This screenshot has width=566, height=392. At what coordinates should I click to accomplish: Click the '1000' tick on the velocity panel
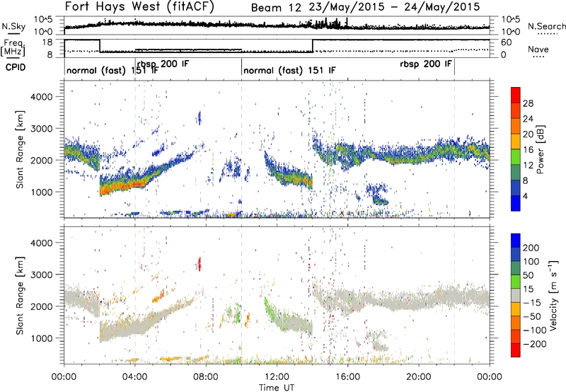click(41, 338)
